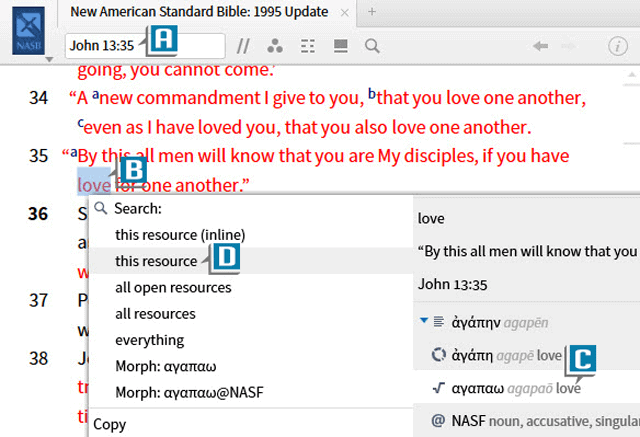The image size is (640, 437).
Task: Open the visual filters three-dots icon
Action: pyautogui.click(x=275, y=46)
